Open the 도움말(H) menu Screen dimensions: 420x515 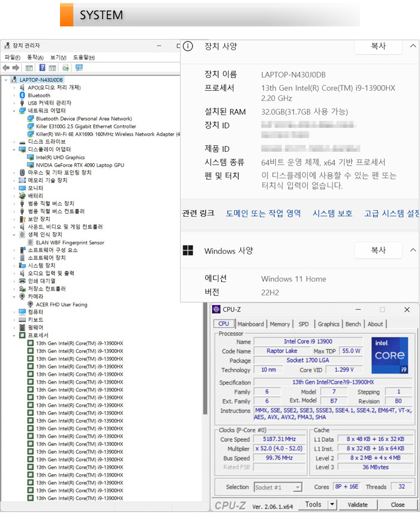pyautogui.click(x=84, y=58)
